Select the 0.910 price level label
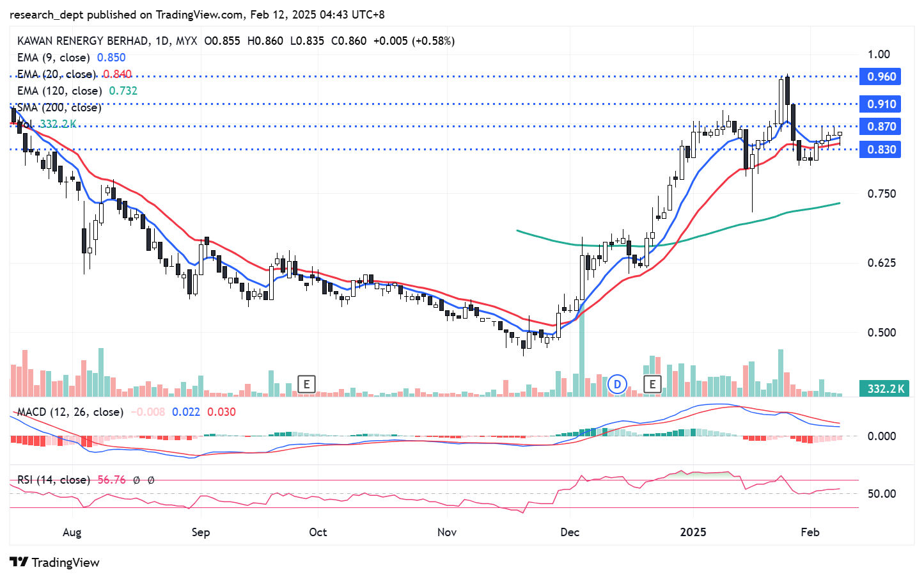924x579 pixels. 881,104
